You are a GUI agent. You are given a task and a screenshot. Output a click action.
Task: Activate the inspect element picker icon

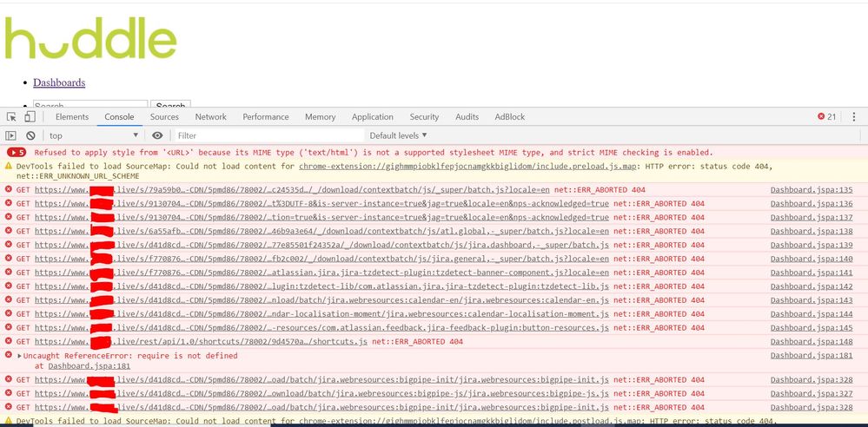(11, 116)
